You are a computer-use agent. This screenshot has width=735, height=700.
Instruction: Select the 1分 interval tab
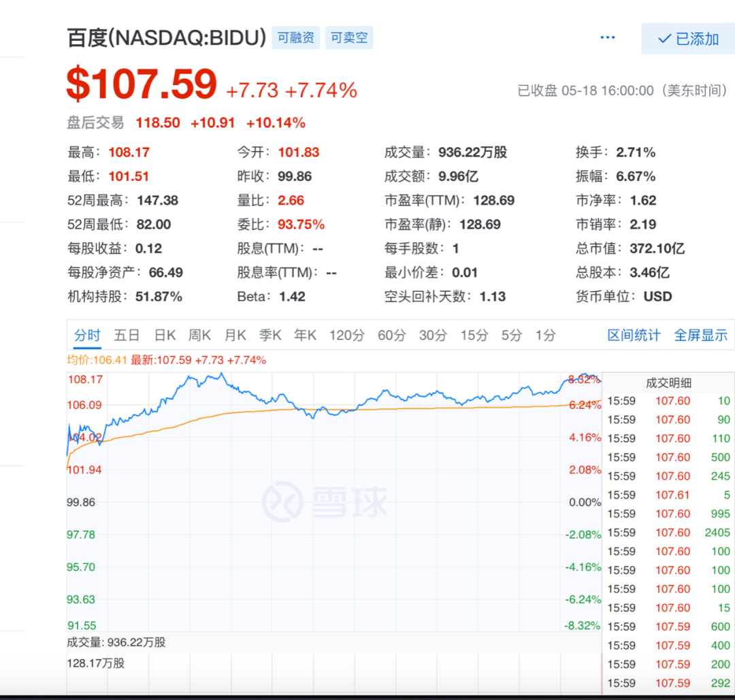pos(546,335)
